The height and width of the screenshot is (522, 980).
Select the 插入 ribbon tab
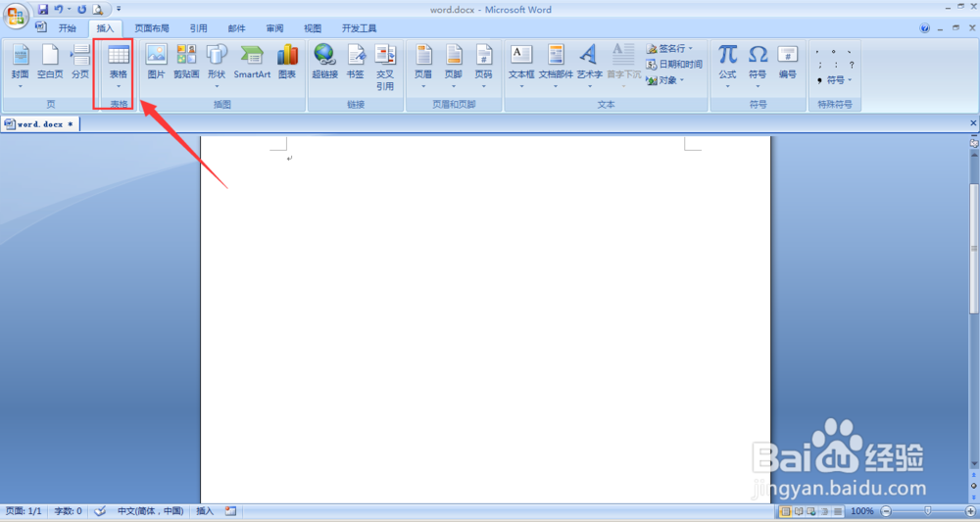(x=105, y=28)
